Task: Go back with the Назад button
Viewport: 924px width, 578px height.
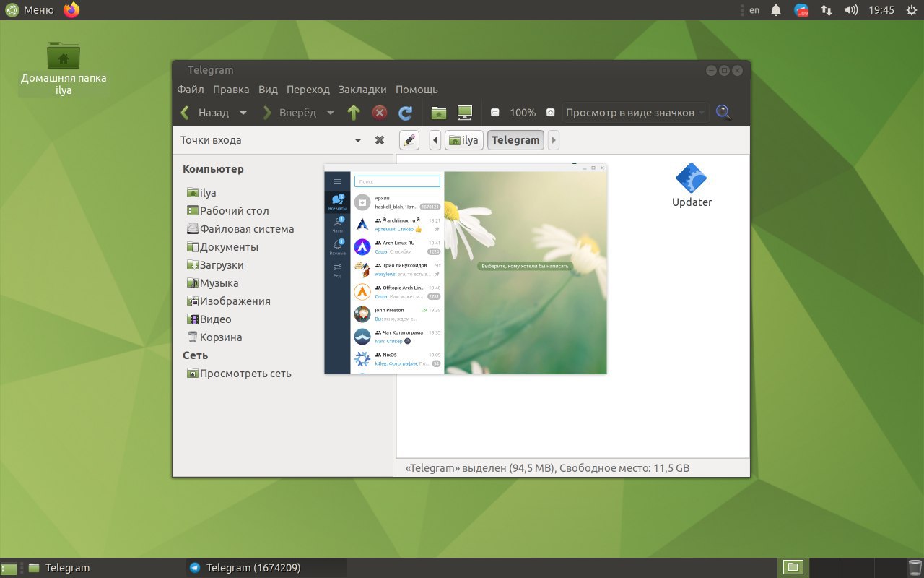Action: point(205,113)
